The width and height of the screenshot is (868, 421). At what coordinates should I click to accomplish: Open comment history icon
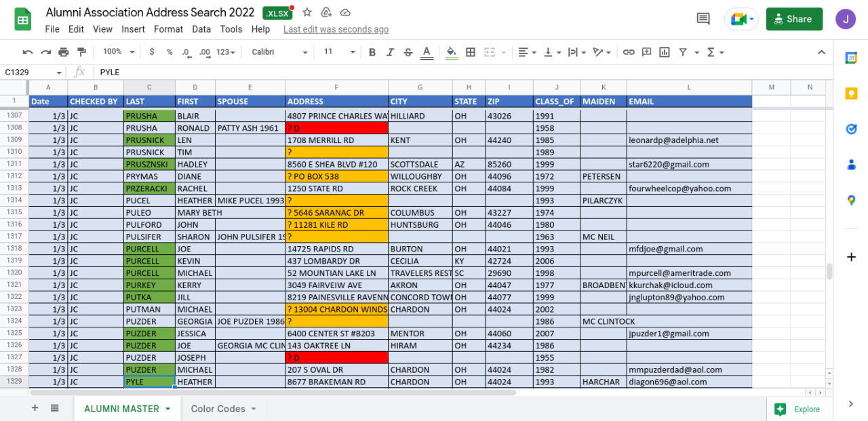pos(703,19)
